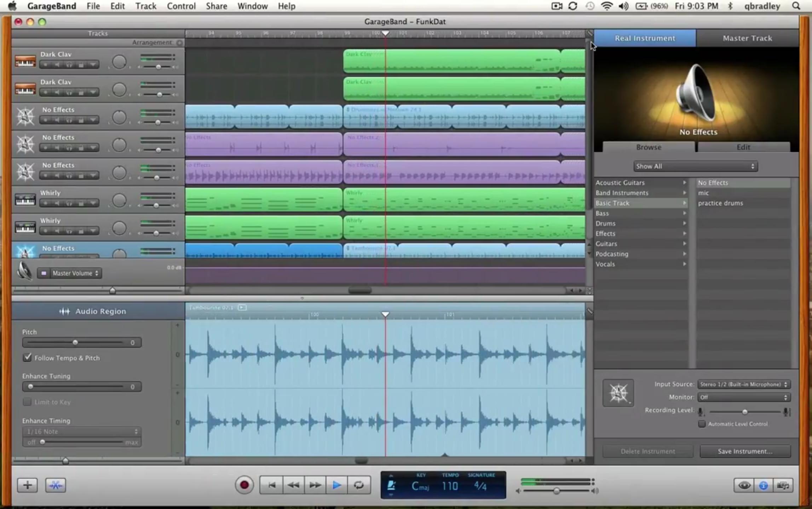Screen dimensions: 812x509
Task: Open the Vocals instrument category
Action: click(641, 264)
